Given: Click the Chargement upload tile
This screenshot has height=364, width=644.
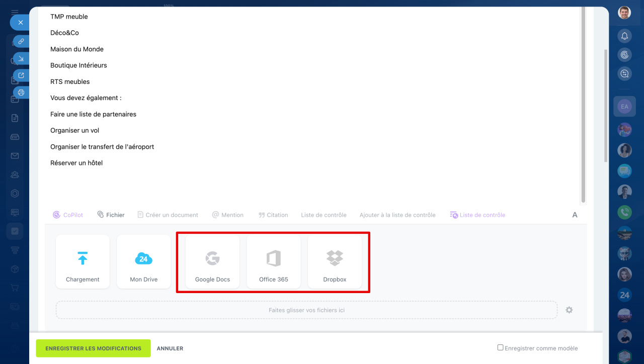Looking at the screenshot, I should tap(83, 261).
